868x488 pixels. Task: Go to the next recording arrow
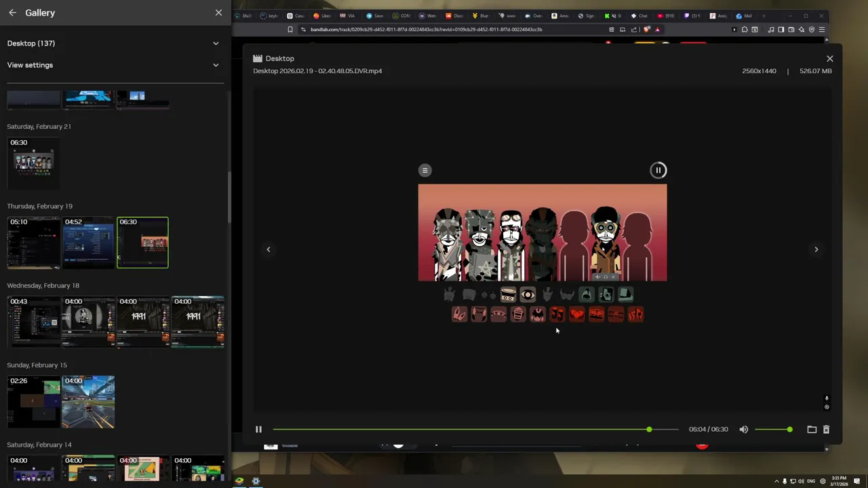(816, 249)
